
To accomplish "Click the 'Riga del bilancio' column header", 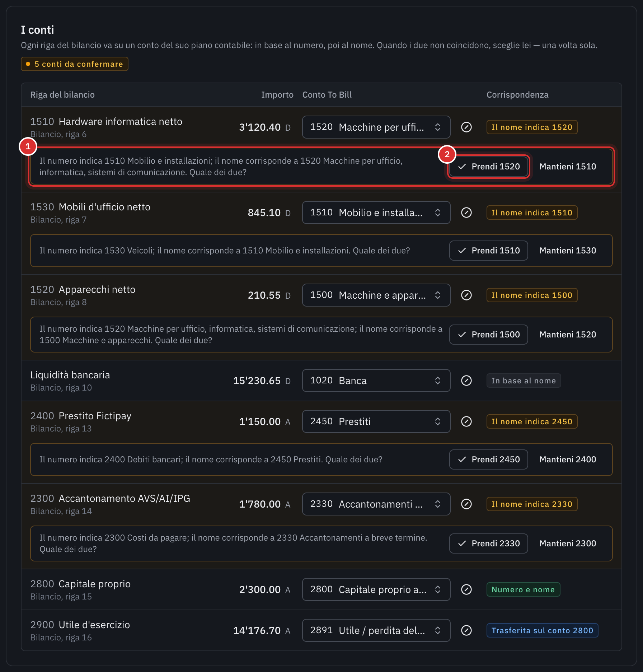I will click(62, 95).
